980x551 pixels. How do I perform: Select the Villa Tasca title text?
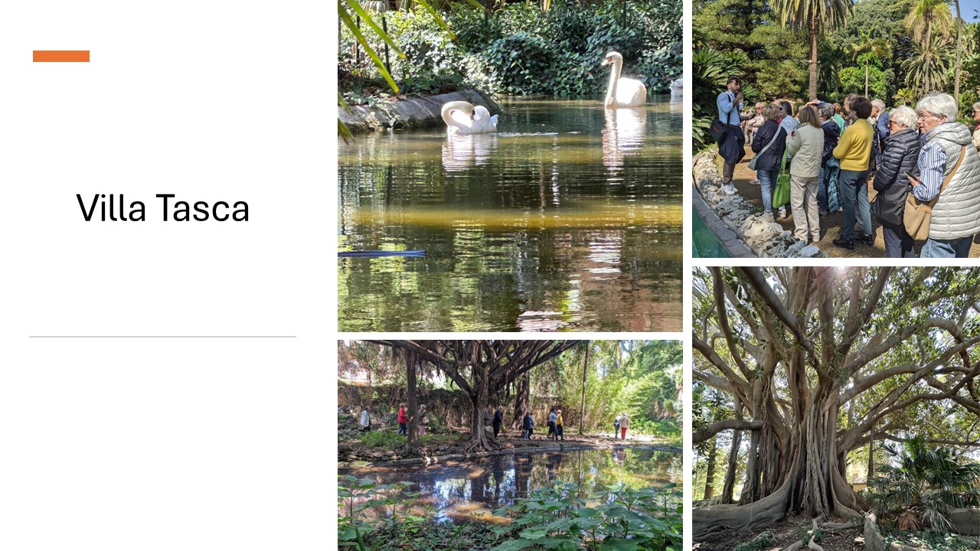pos(162,208)
